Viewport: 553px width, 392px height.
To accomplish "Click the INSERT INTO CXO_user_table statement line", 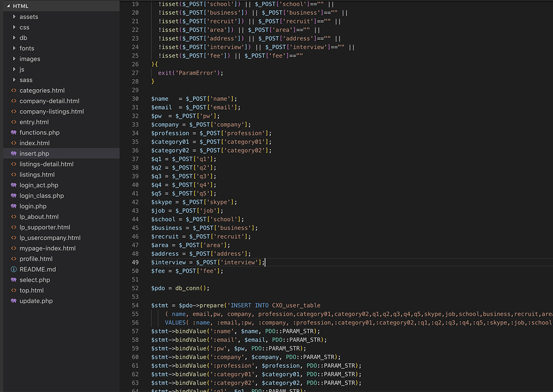I will [236, 305].
